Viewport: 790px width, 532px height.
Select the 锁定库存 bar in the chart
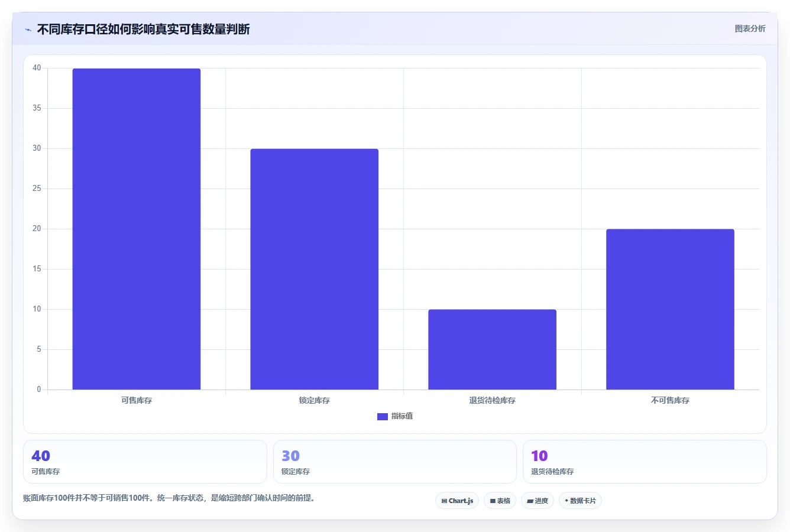314,269
